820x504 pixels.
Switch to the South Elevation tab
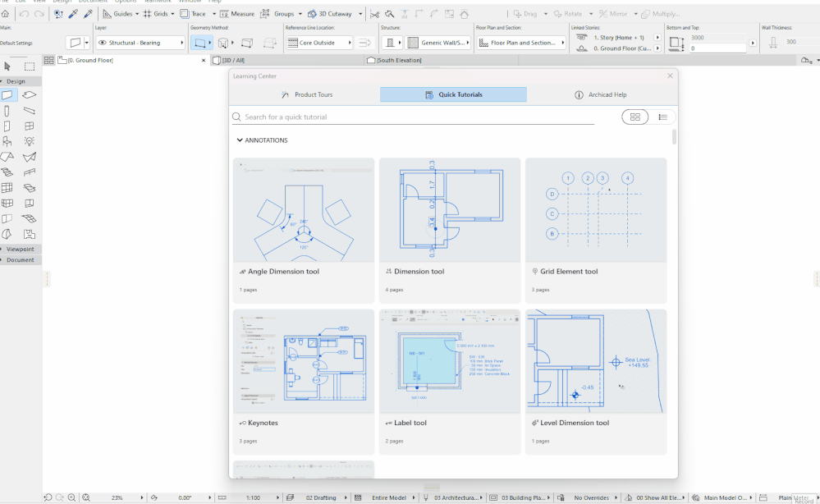click(x=442, y=60)
